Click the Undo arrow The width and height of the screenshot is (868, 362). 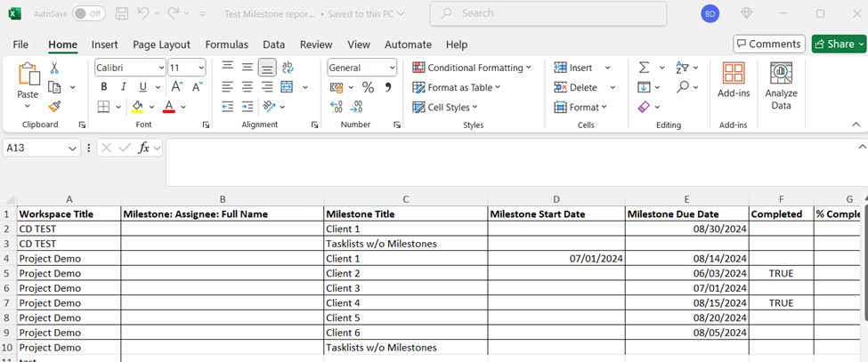click(x=142, y=13)
